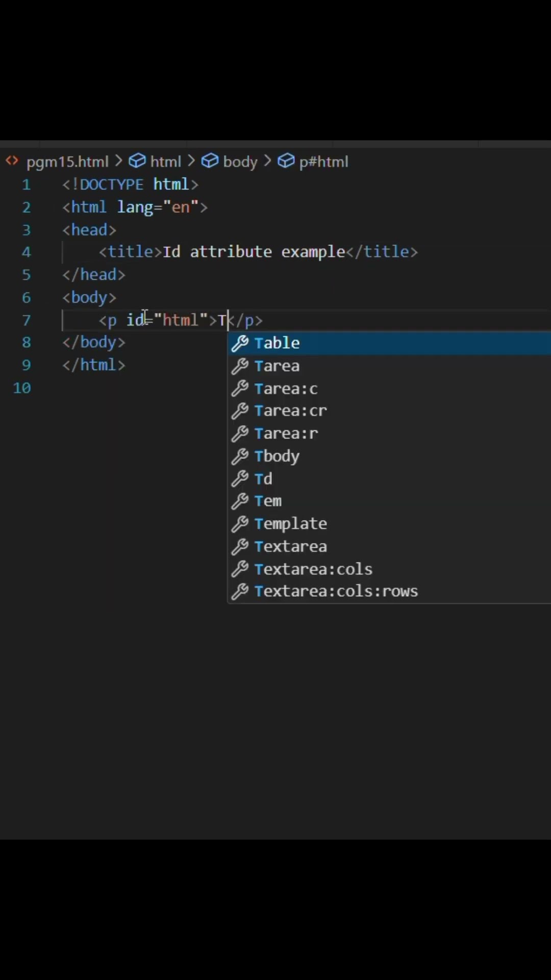Click the closing body tag on line 8
Image resolution: width=551 pixels, height=980 pixels.
pyautogui.click(x=94, y=342)
